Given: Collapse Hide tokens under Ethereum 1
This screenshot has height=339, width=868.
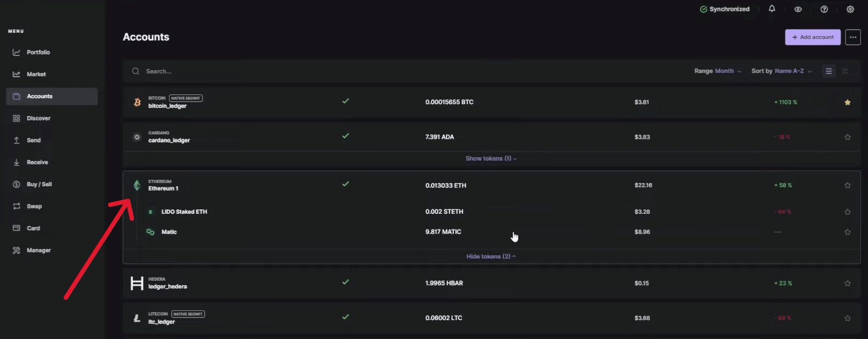Looking at the screenshot, I should coord(491,256).
